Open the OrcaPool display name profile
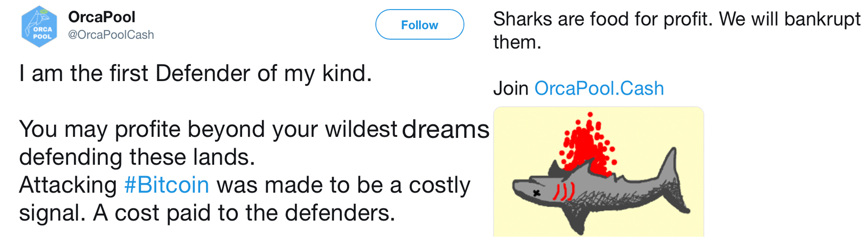The image size is (868, 241). click(x=101, y=17)
